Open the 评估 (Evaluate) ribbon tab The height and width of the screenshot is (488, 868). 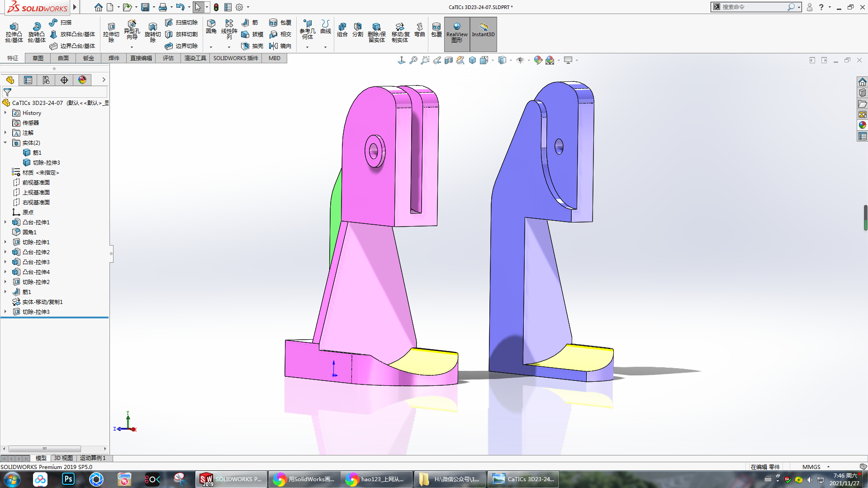coord(168,58)
